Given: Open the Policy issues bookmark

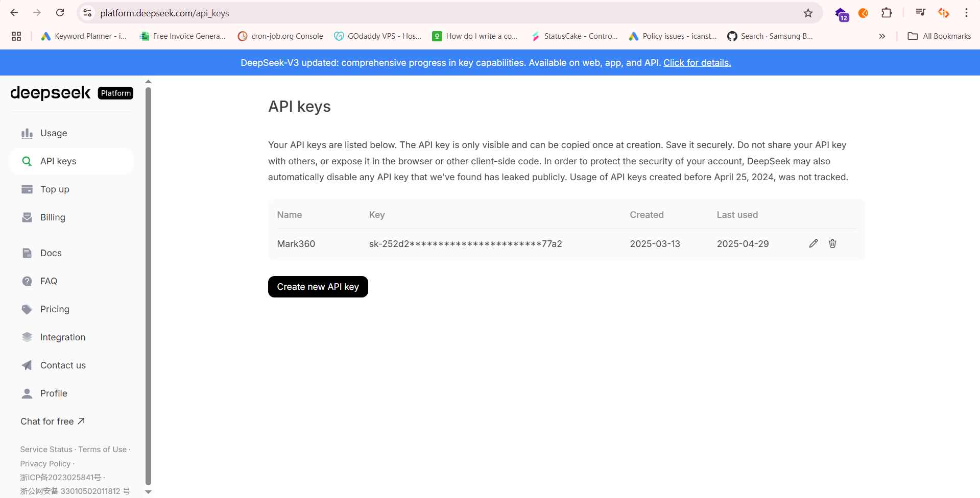Looking at the screenshot, I should (673, 36).
